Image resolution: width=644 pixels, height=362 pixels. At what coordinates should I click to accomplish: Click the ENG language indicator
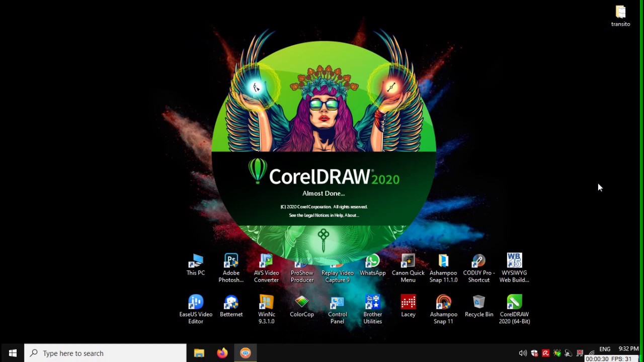605,349
